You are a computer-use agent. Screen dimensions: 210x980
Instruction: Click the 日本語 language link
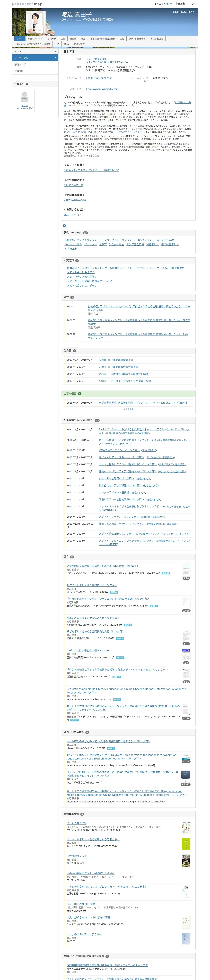pyautogui.click(x=158, y=3)
